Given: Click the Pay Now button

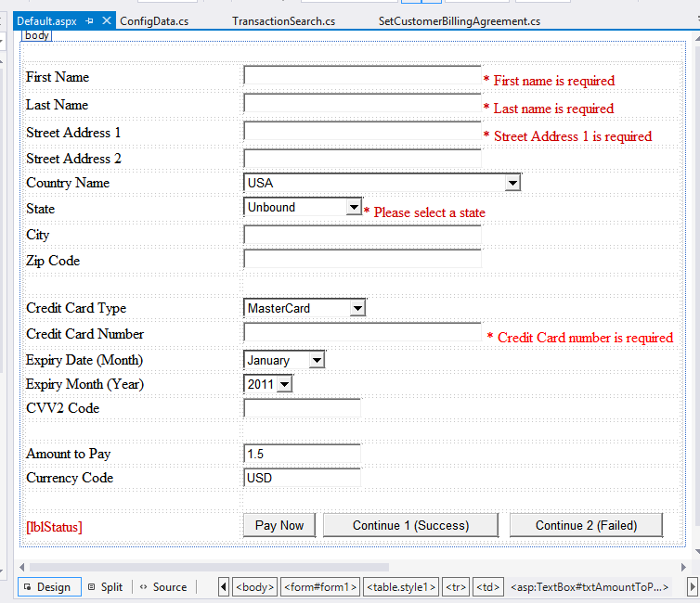Looking at the screenshot, I should (x=279, y=525).
